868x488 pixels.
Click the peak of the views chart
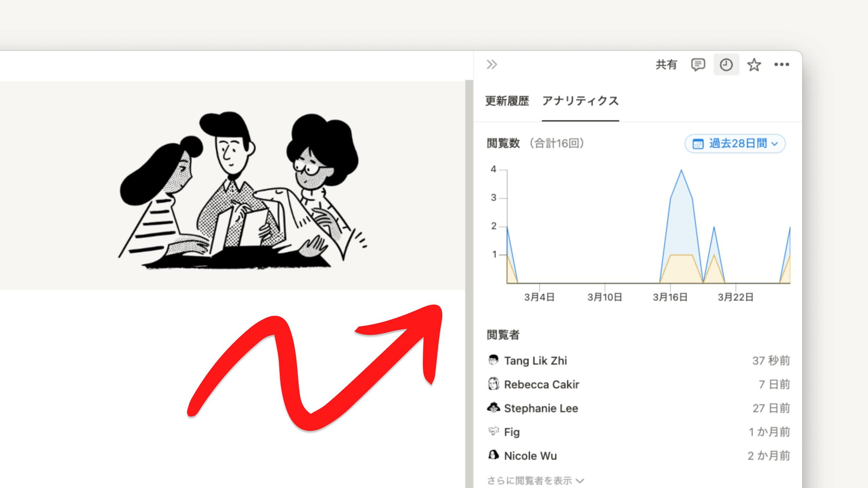click(x=681, y=171)
